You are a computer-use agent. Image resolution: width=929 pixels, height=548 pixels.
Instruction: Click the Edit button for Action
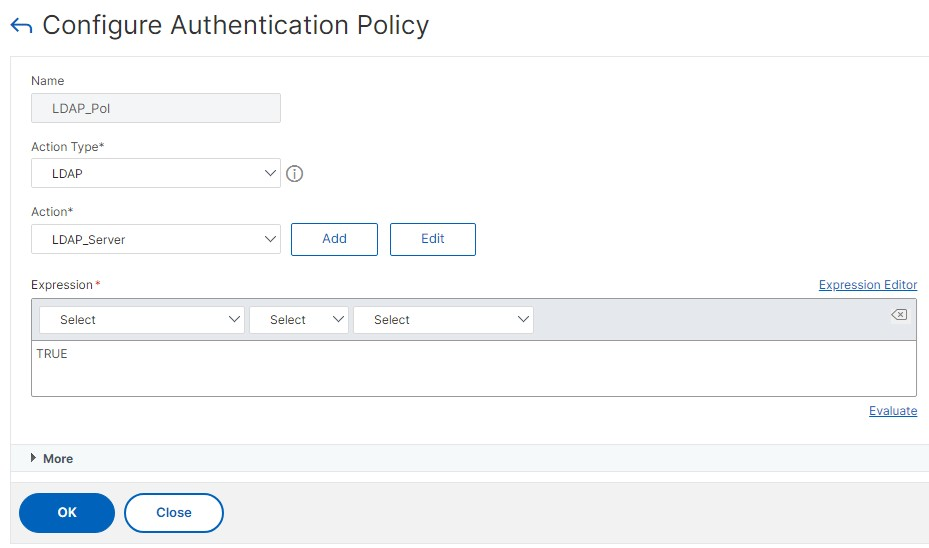tap(433, 239)
